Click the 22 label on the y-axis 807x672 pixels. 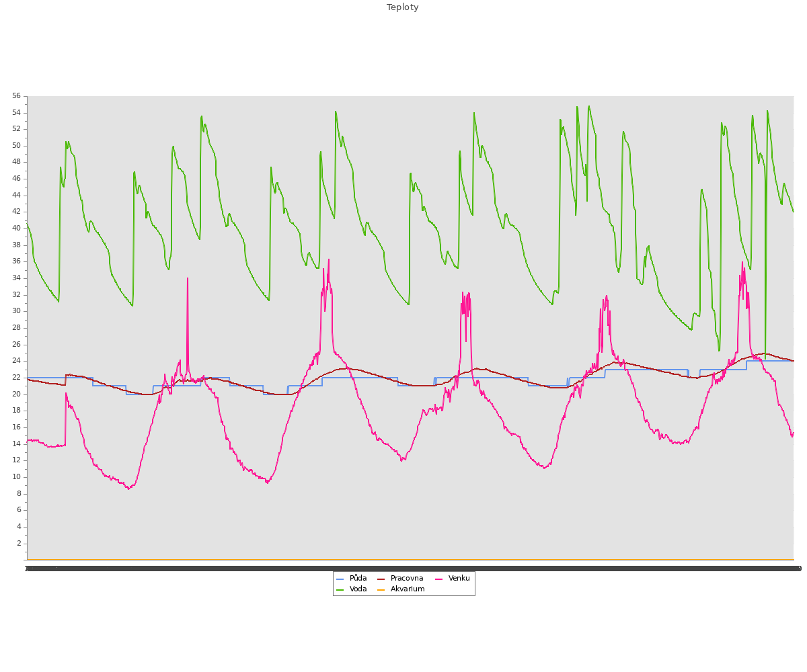(x=16, y=378)
